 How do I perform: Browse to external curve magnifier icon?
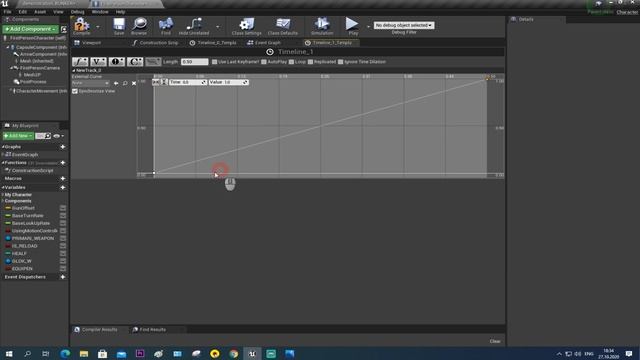125,83
